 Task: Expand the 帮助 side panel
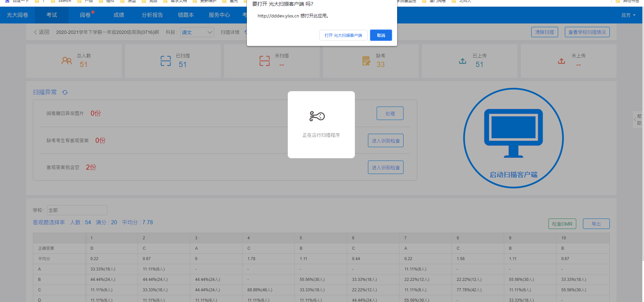point(637,120)
